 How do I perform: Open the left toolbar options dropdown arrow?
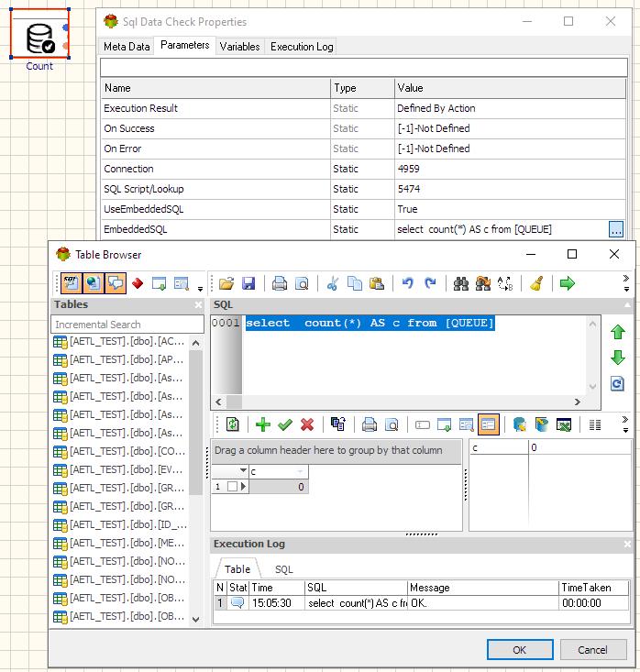[x=200, y=289]
